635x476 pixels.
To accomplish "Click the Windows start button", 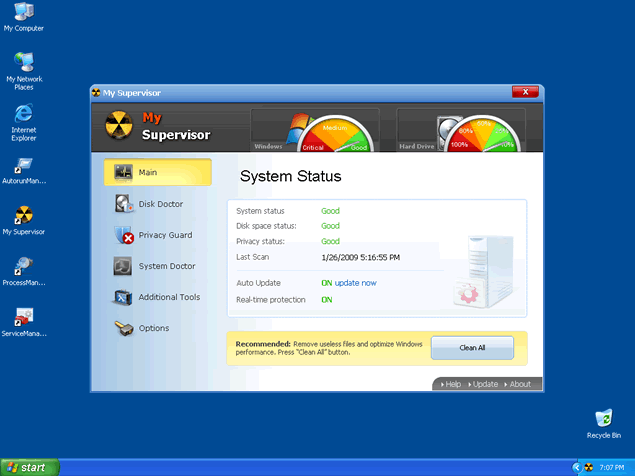I will (29, 467).
